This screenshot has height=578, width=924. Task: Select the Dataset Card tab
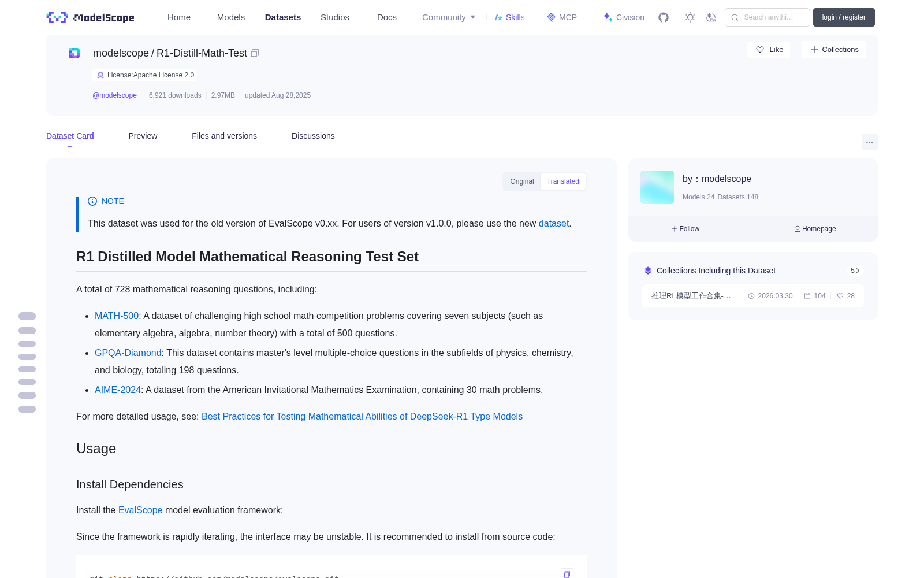point(70,136)
